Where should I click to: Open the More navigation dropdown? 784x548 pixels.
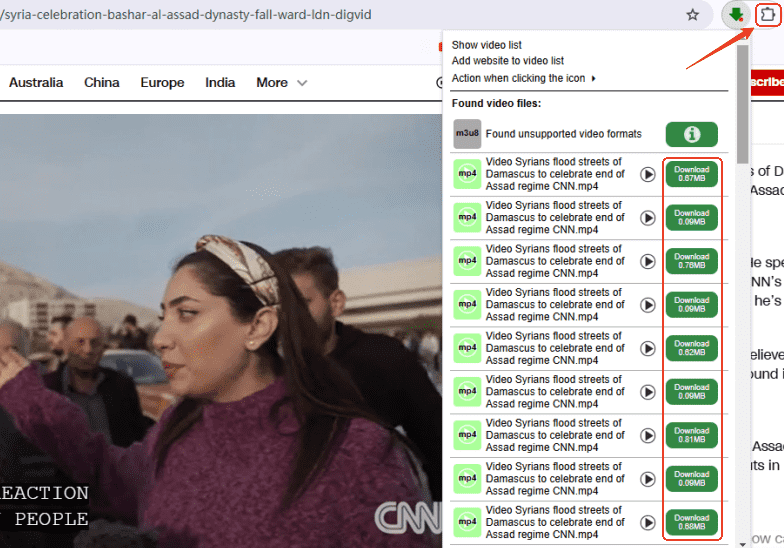click(x=271, y=83)
